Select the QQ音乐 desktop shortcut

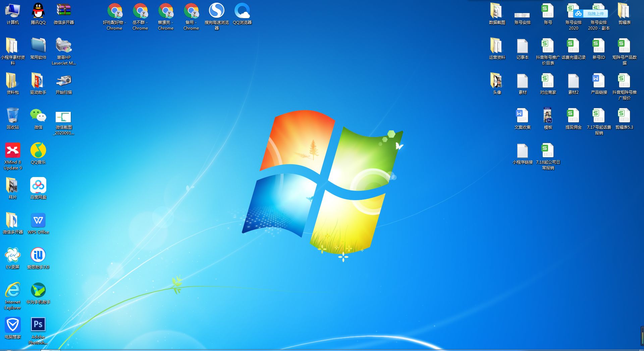38,151
